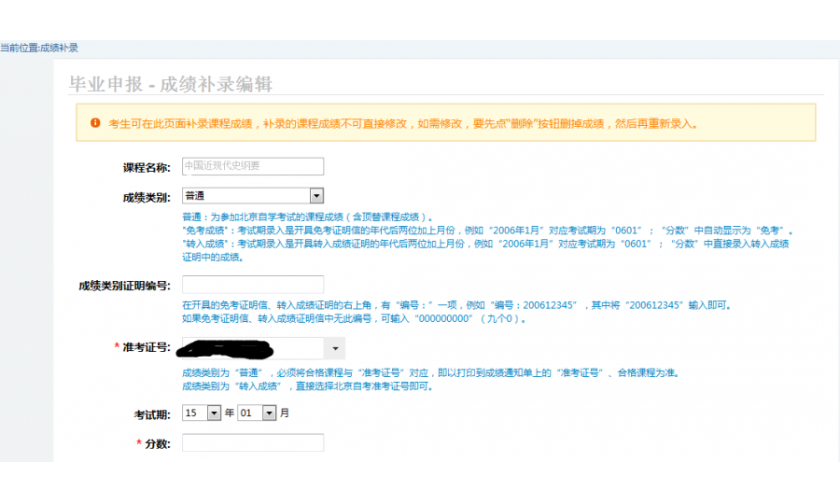Viewport: 840px width, 504px height.
Task: Open the 成绩类别 dropdown showing 普通
Action: click(253, 196)
